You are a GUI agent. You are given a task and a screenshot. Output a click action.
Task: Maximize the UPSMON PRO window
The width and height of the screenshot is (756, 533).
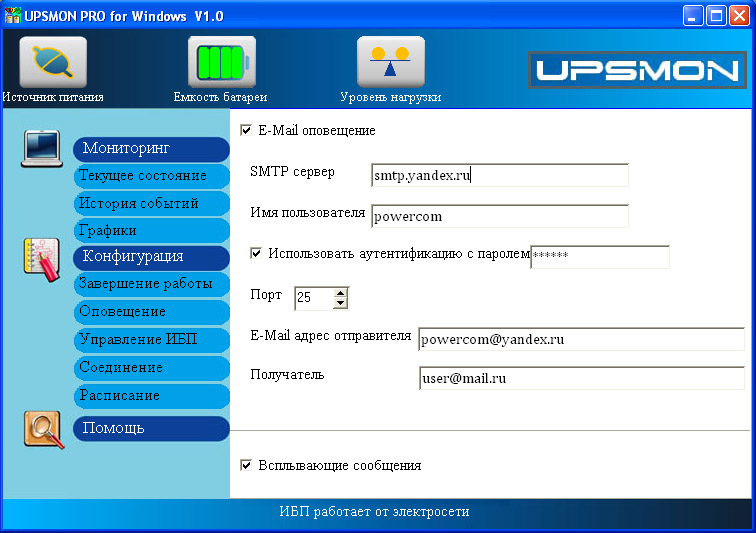point(716,16)
